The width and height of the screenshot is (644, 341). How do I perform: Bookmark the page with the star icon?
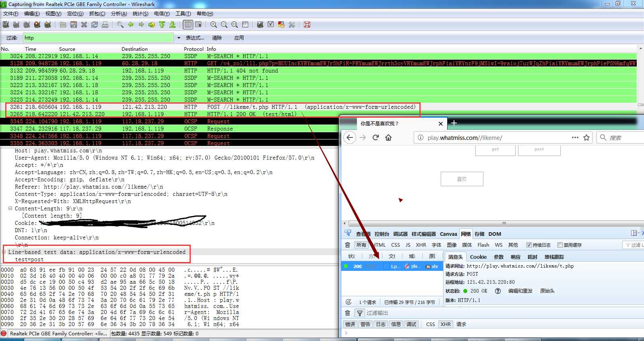[x=586, y=137]
